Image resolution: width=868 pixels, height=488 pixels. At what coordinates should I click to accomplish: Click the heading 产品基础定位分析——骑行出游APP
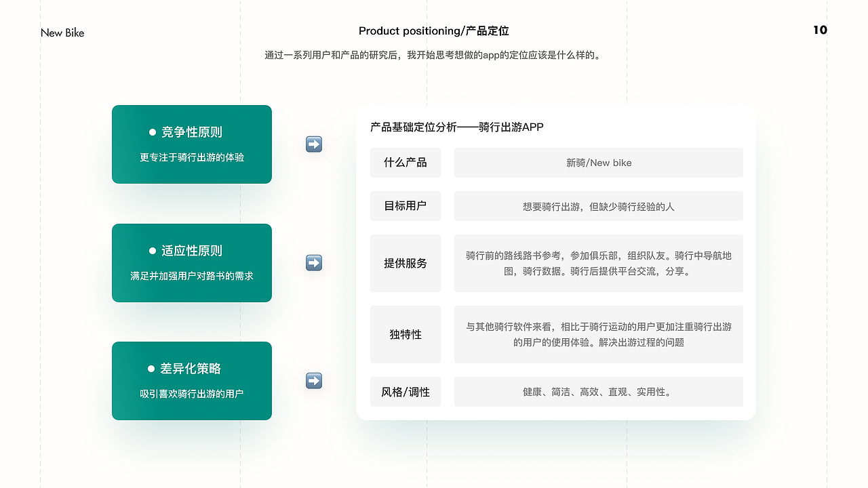coord(457,127)
